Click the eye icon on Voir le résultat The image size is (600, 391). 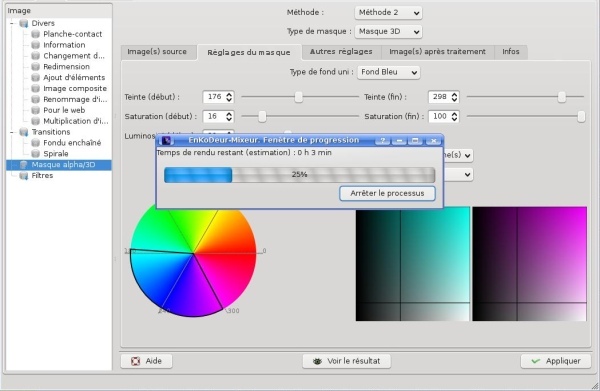317,361
